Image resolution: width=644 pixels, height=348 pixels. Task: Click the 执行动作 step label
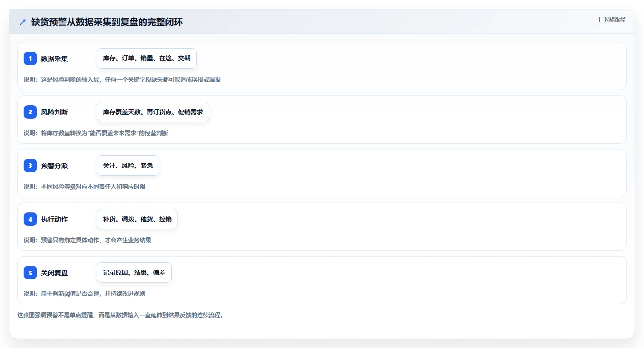[x=54, y=219]
